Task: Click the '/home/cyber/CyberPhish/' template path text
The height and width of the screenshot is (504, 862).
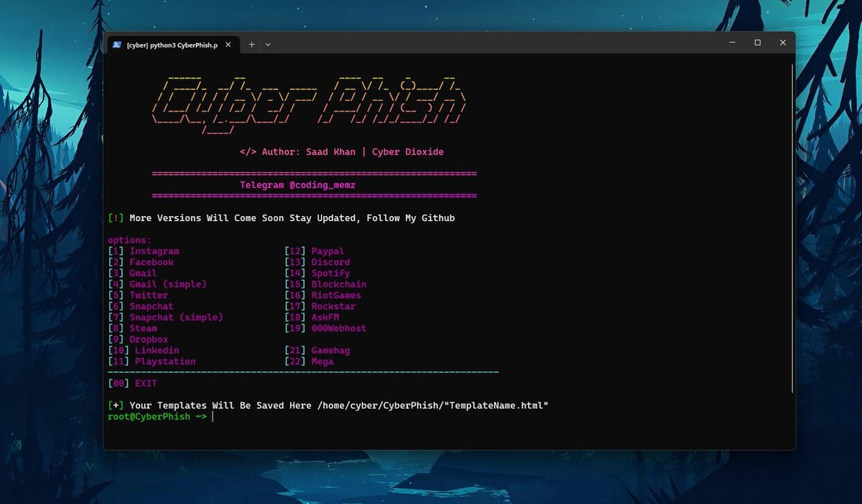Action: pyautogui.click(x=380, y=405)
